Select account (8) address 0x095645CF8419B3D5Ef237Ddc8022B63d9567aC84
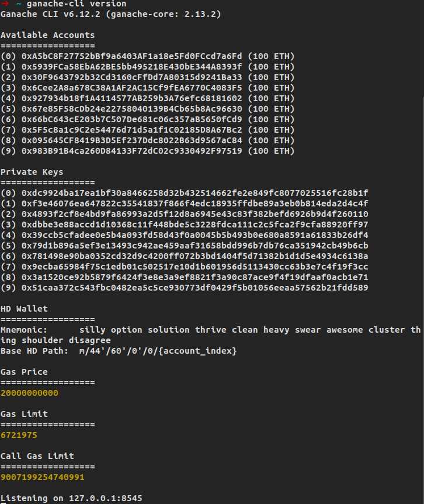Image resolution: width=424 pixels, height=504 pixels. click(x=131, y=140)
